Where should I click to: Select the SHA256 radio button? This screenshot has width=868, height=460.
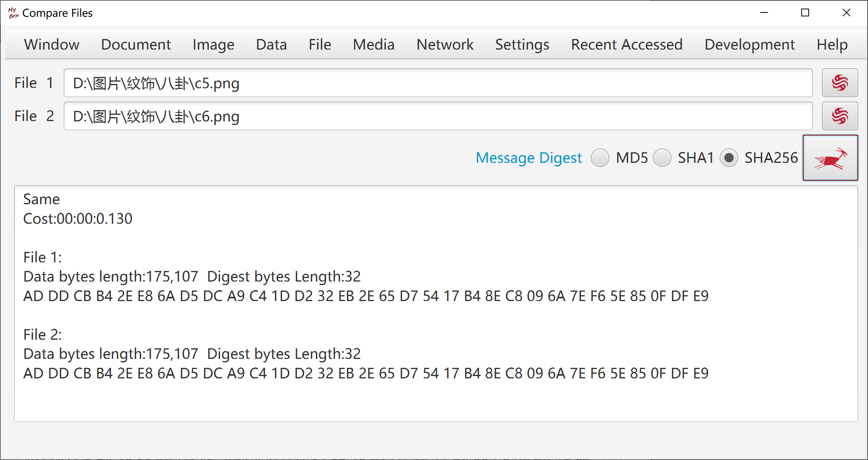[729, 158]
